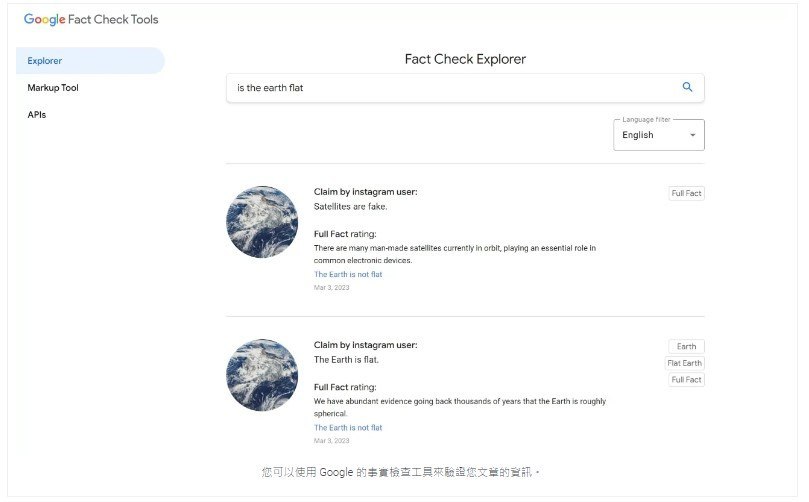Click the 'is the earth flat' search field

tap(465, 88)
